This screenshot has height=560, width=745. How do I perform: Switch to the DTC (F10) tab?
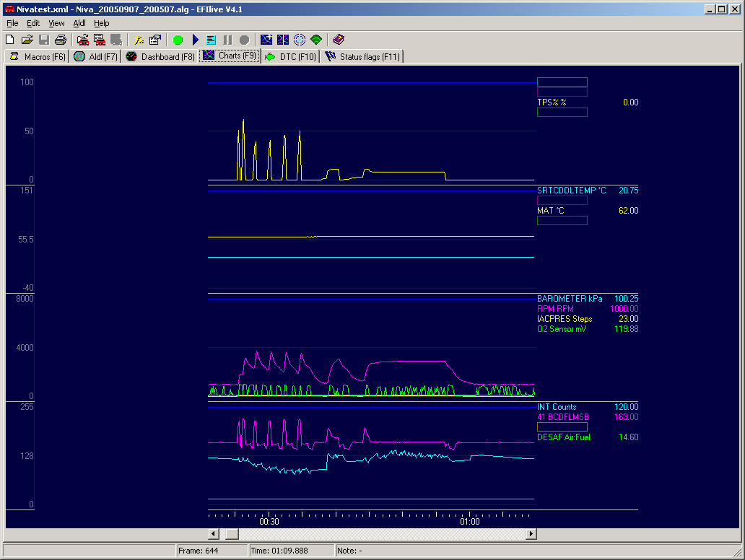tap(290, 56)
